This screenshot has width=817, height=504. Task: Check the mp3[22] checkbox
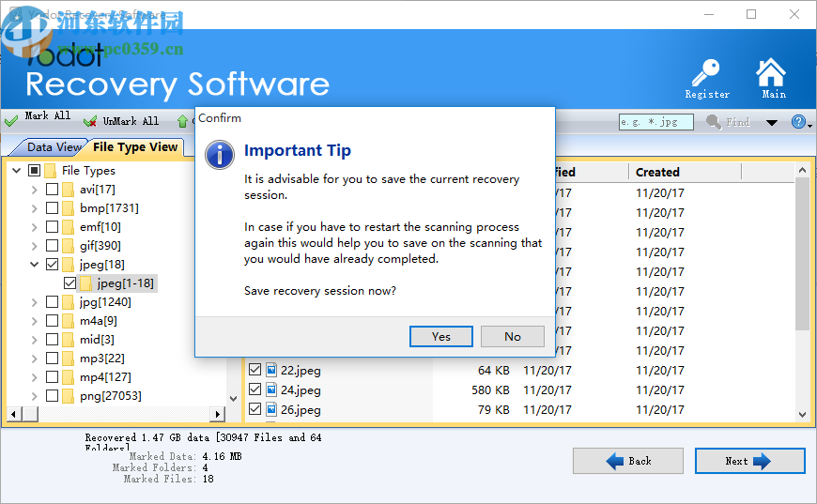point(52,359)
